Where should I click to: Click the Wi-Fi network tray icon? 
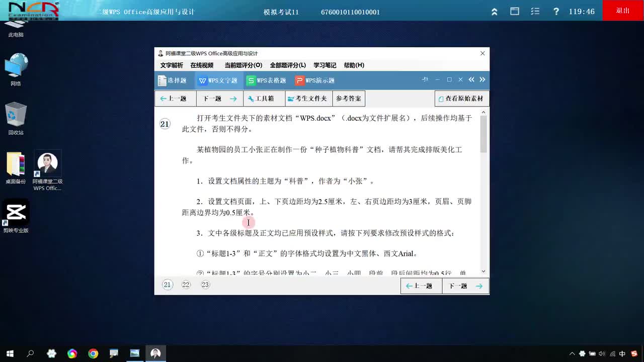tap(612, 353)
